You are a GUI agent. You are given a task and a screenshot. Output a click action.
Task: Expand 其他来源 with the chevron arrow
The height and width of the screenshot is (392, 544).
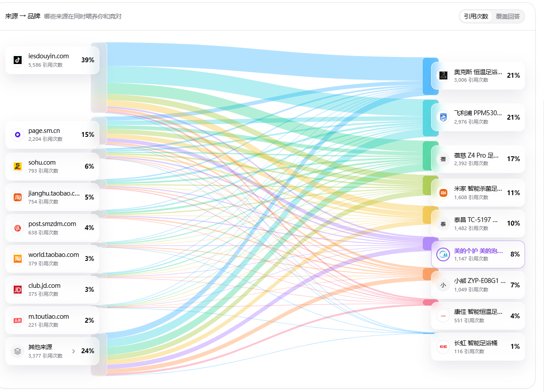coord(74,351)
